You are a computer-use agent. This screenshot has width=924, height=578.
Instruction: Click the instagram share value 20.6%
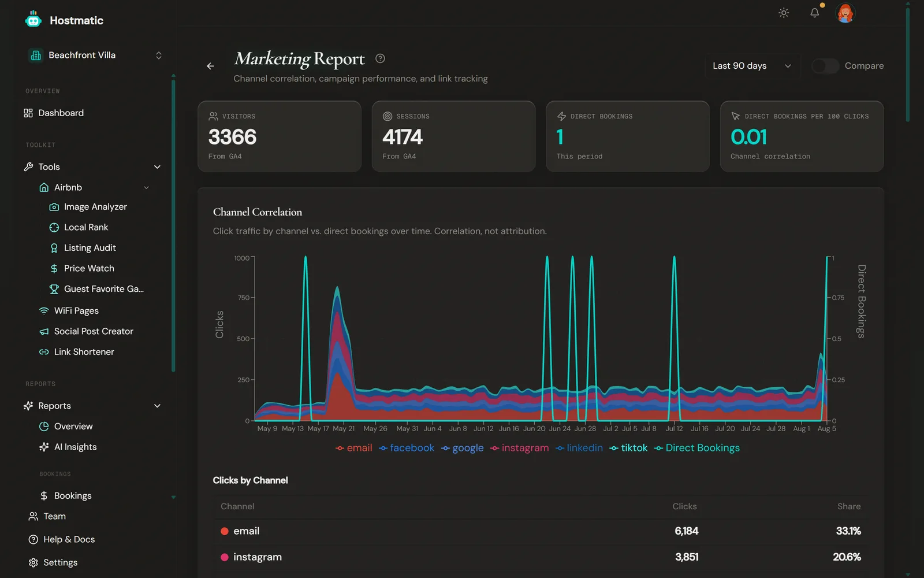[x=847, y=557]
